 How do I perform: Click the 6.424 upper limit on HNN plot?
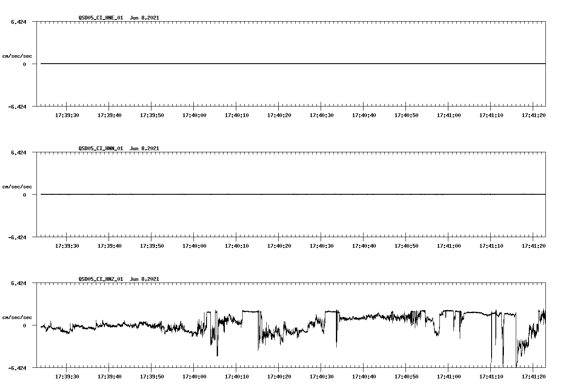pyautogui.click(x=19, y=153)
